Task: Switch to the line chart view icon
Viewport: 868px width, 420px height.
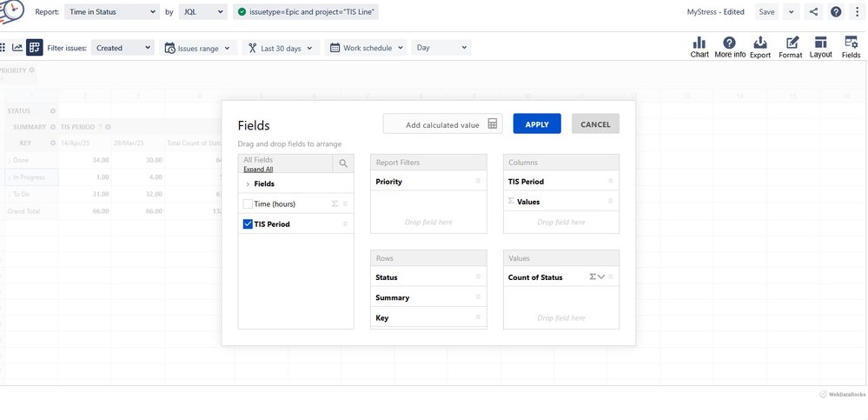Action: (x=17, y=48)
